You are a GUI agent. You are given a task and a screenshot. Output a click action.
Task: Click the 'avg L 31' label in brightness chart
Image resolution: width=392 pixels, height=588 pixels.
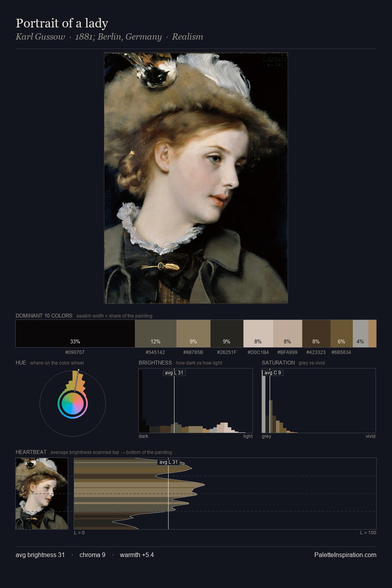[174, 373]
